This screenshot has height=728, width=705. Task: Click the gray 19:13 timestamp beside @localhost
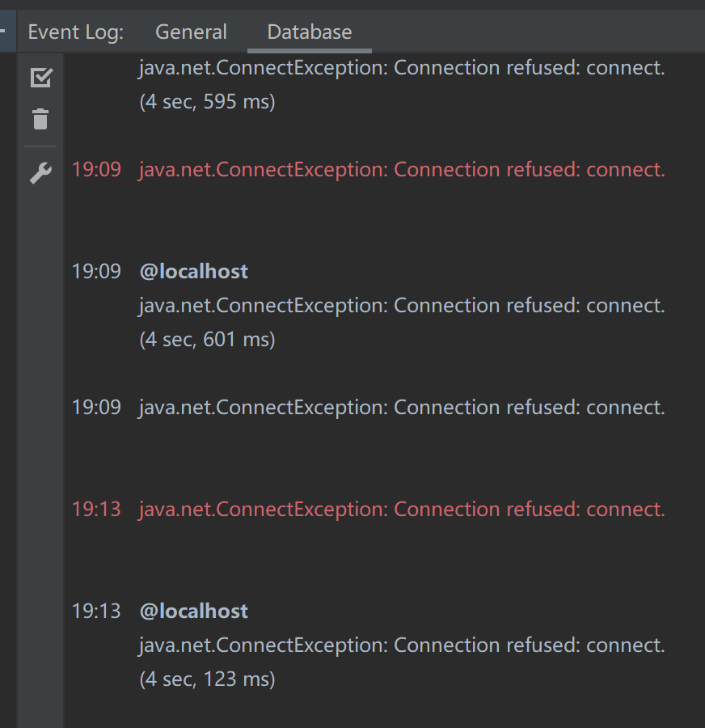tap(96, 612)
